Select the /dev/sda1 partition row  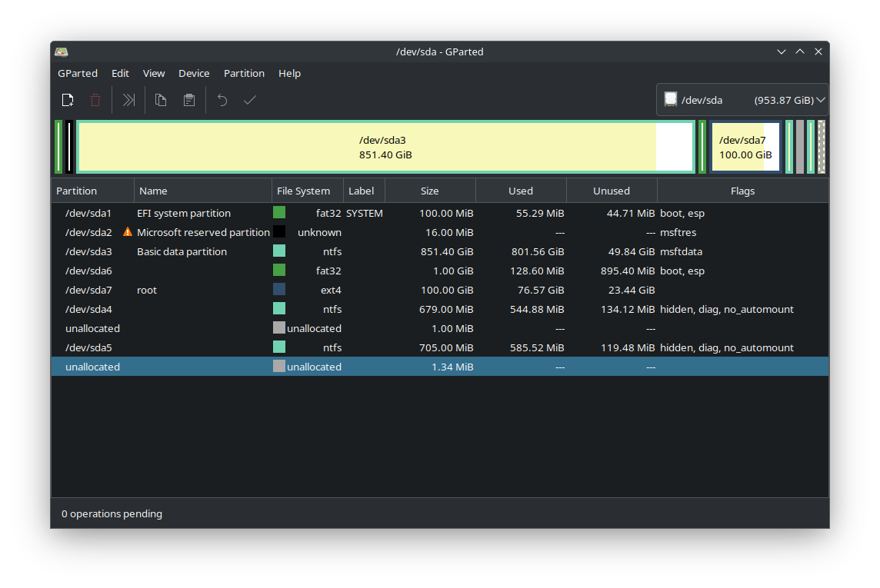(440, 213)
